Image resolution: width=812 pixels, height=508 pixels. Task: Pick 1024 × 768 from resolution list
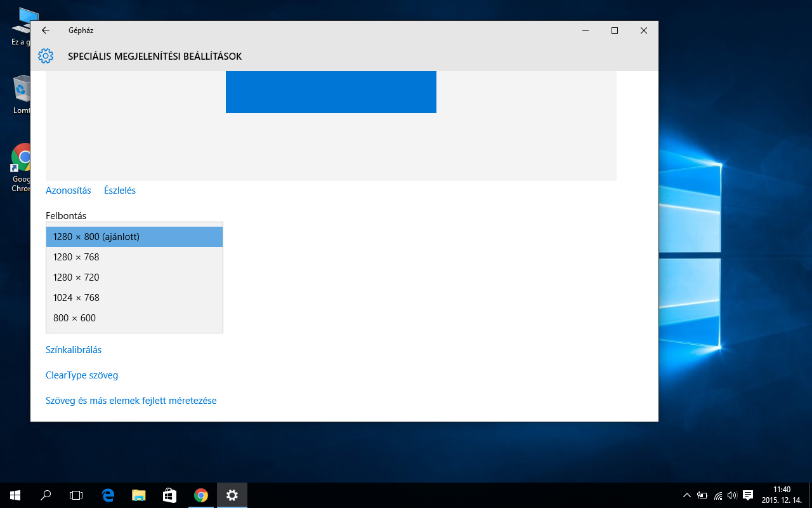pos(134,298)
